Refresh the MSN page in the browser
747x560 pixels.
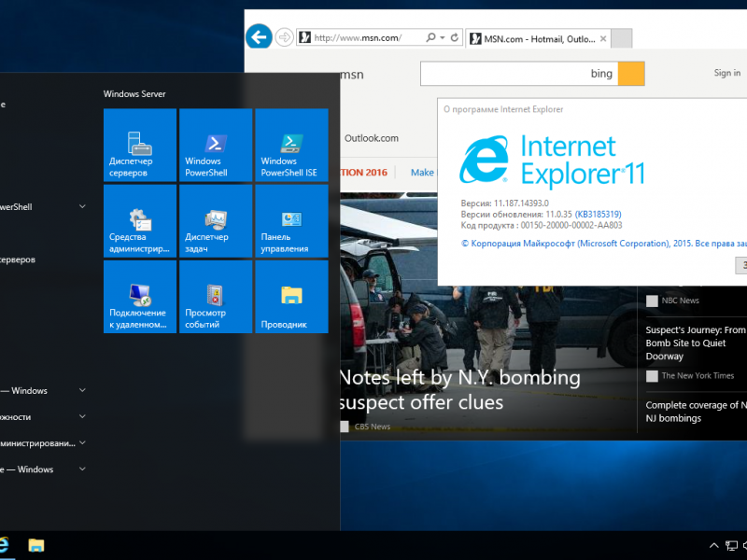(x=455, y=37)
